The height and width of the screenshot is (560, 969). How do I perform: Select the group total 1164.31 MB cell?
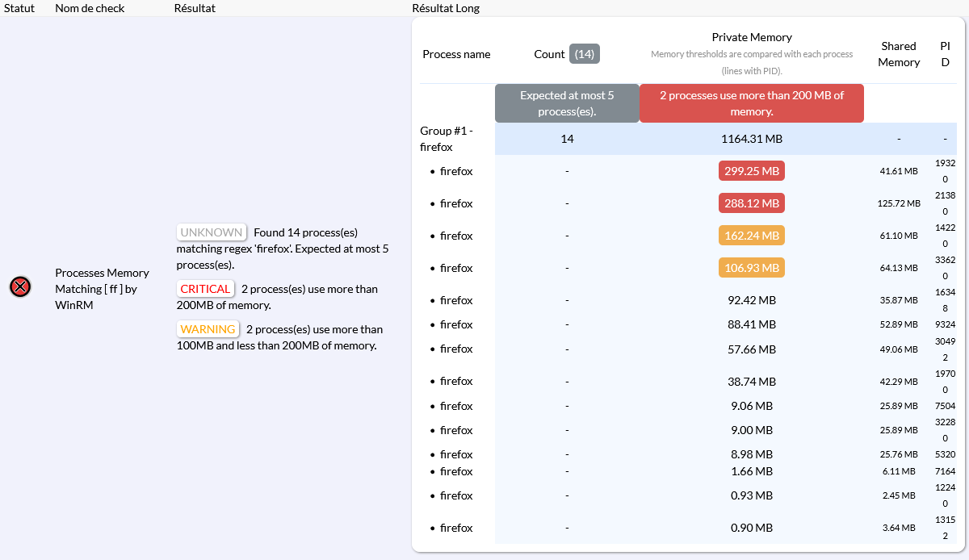[x=751, y=139]
